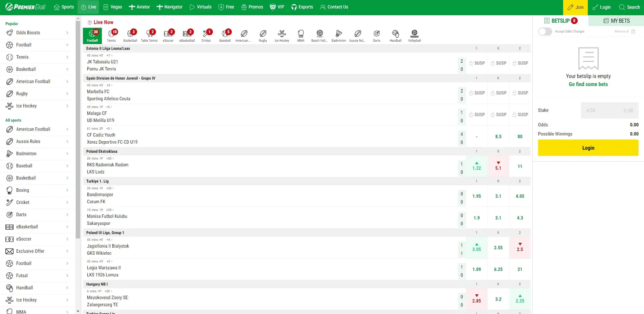This screenshot has height=314, width=644.
Task: Switch to the MY BETS tab
Action: 617,21
